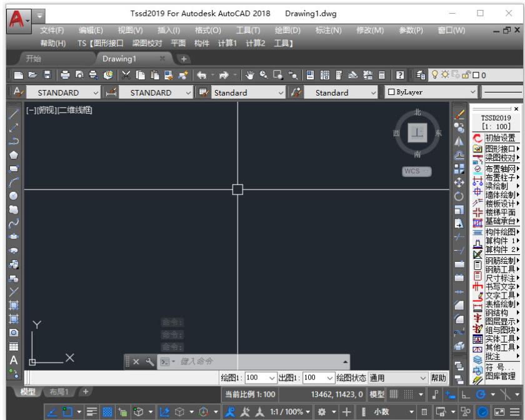This screenshot has height=420, width=525.
Task: Open the 绘图状态 通用 dropdown
Action: click(422, 378)
